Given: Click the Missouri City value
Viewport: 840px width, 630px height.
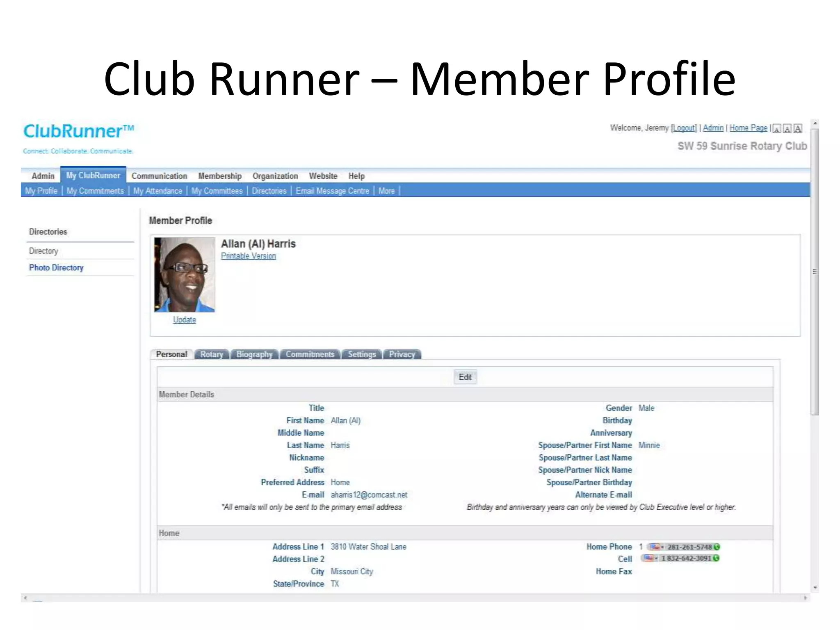Looking at the screenshot, I should click(352, 571).
